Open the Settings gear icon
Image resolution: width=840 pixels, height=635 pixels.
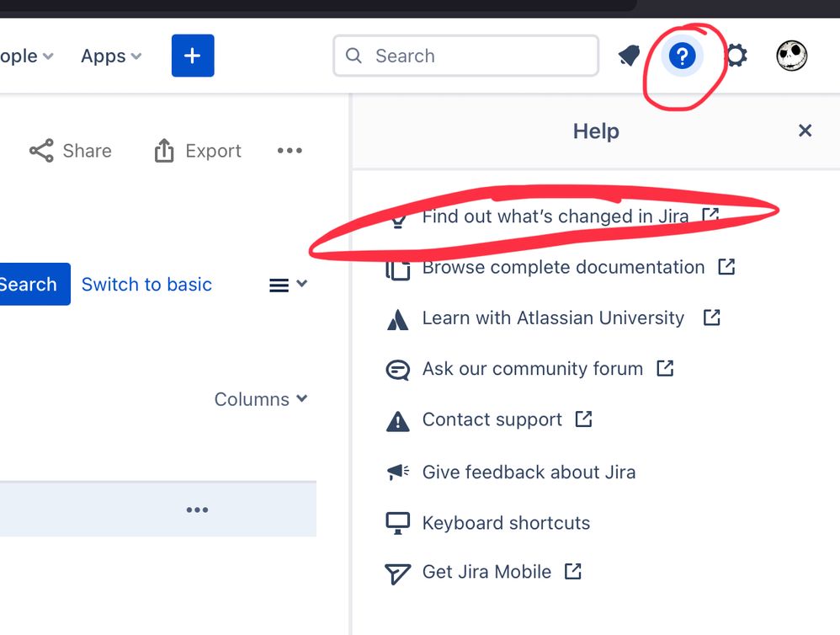(736, 56)
